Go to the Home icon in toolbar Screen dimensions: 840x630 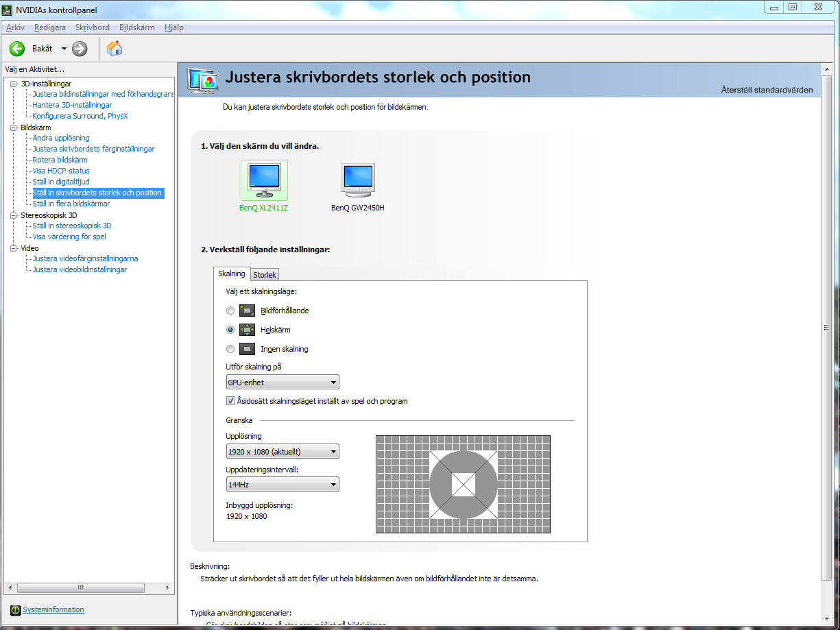115,48
